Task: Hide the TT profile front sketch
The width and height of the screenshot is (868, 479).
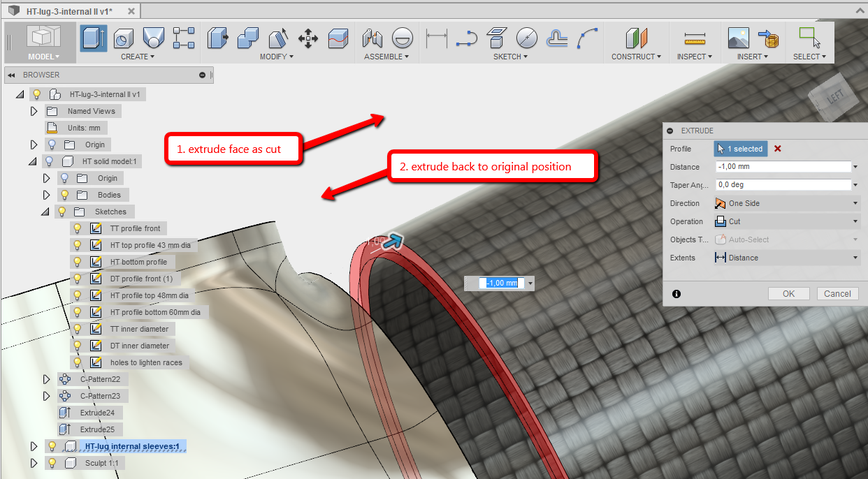Action: point(77,228)
